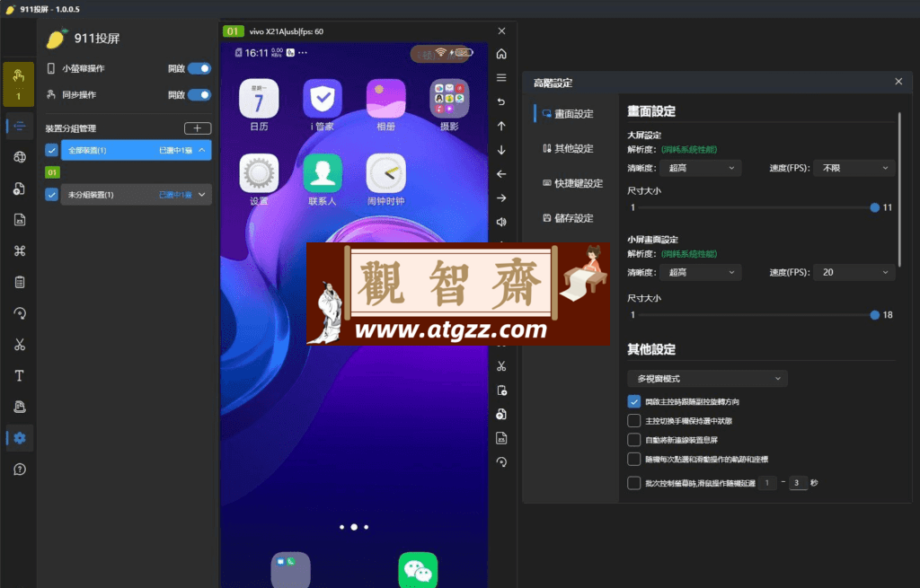This screenshot has height=588, width=920.
Task: Click the file-sync icon in left sidebar
Action: [20, 189]
